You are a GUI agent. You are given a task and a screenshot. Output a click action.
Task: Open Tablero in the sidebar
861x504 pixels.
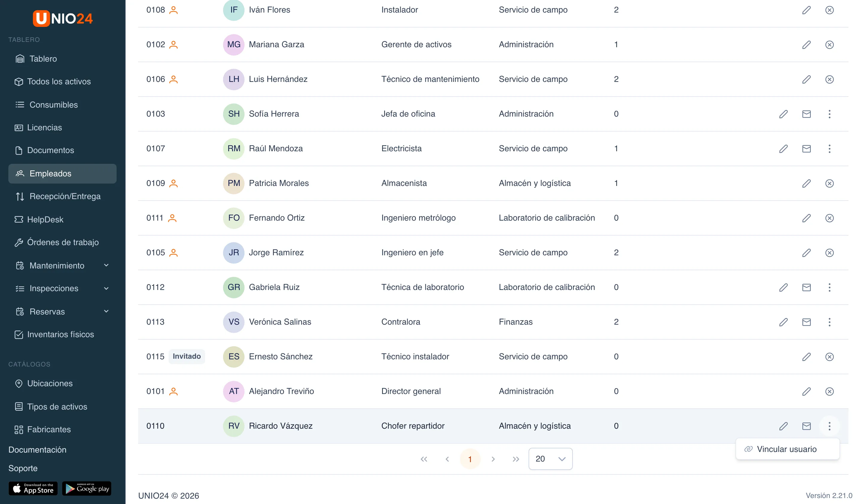[62, 59]
